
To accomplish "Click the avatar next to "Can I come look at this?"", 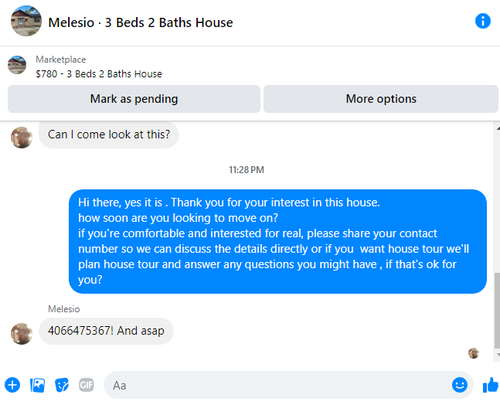I will 22,137.
